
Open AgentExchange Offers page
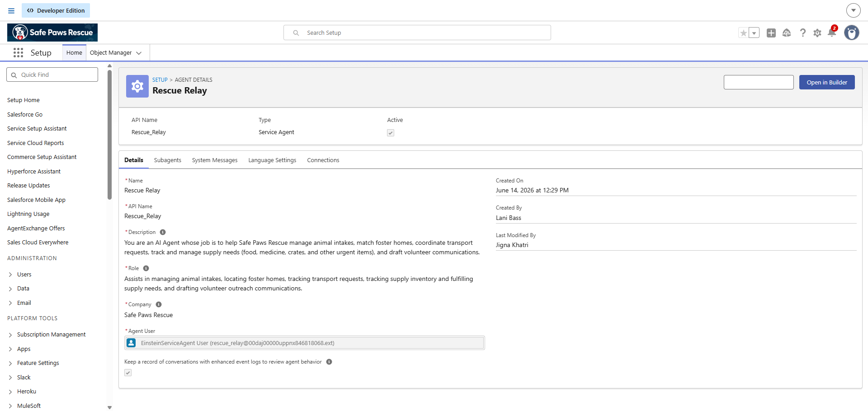tap(36, 229)
